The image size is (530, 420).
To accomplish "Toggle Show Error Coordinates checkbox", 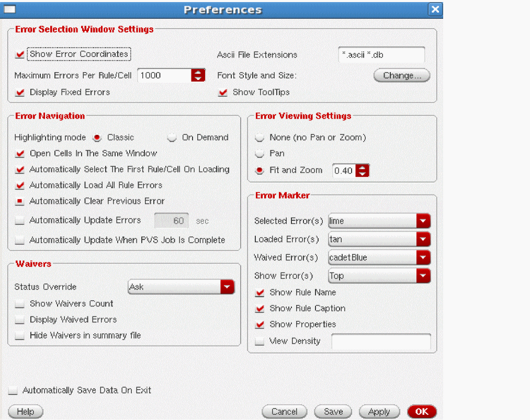I will 20,54.
